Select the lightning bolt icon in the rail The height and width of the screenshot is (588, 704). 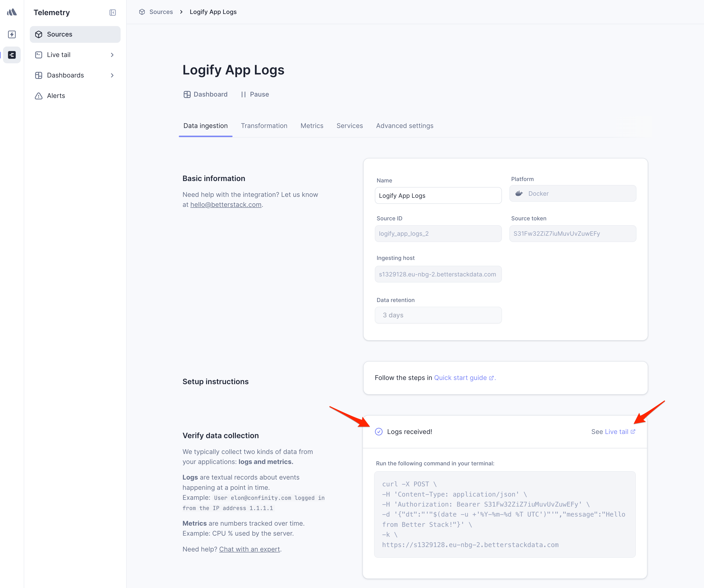[x=12, y=34]
